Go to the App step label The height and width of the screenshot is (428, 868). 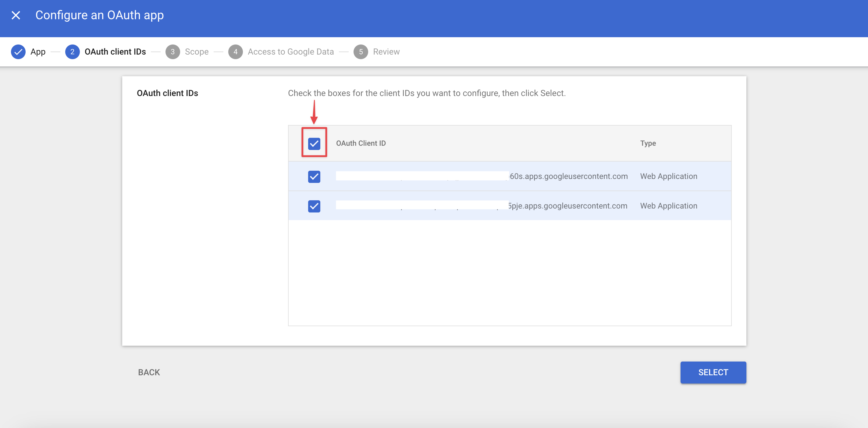coord(38,52)
